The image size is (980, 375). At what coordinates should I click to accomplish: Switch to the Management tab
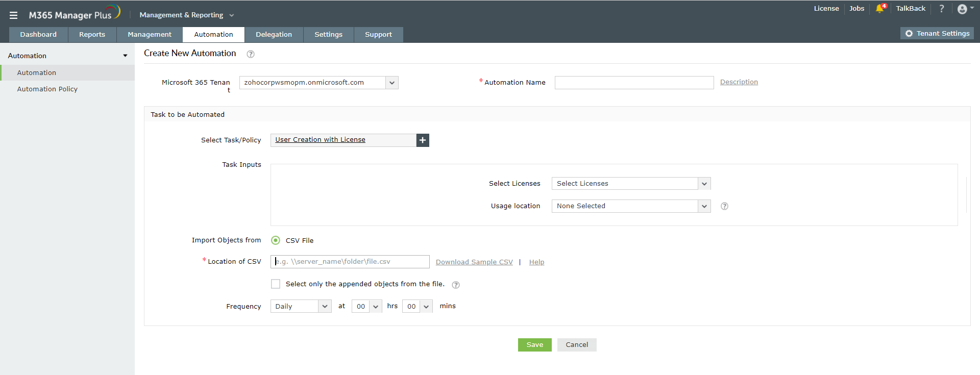(150, 35)
